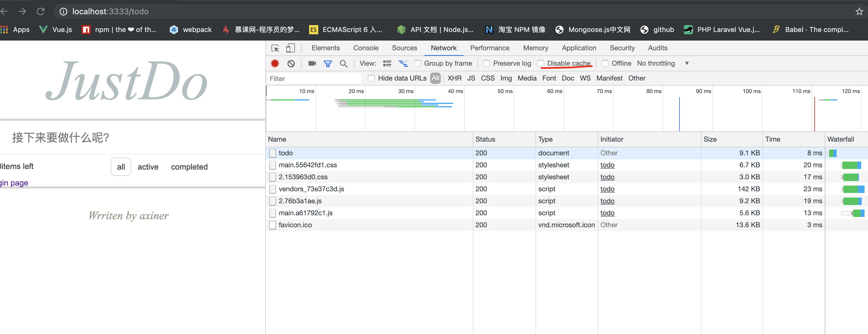The height and width of the screenshot is (334, 868).
Task: Click the site information icon in address bar
Action: coord(63,11)
